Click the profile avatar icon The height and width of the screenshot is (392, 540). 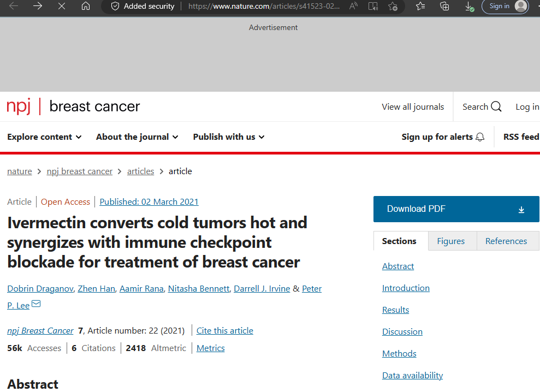pyautogui.click(x=521, y=6)
